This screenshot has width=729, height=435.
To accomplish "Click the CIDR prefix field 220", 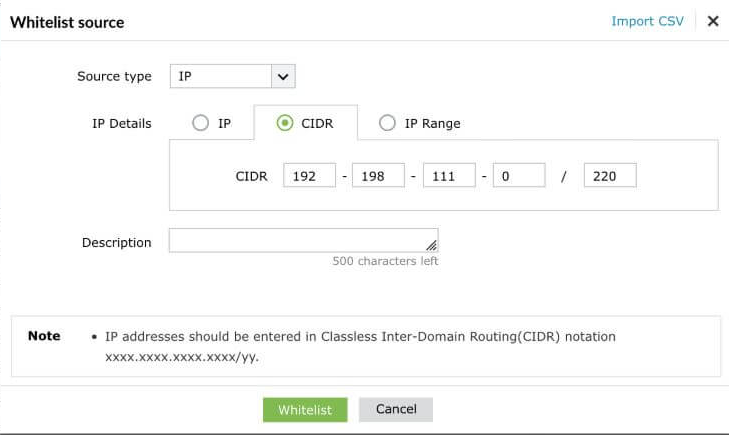I will click(610, 176).
